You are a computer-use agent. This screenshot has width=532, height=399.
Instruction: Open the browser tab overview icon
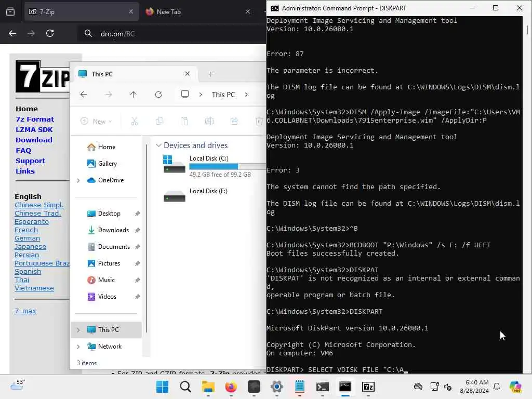click(10, 11)
